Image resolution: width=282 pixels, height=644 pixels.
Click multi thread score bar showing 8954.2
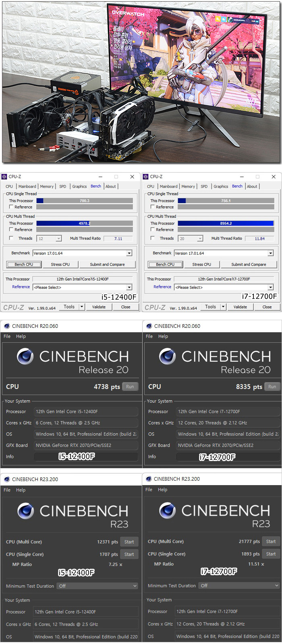point(226,223)
